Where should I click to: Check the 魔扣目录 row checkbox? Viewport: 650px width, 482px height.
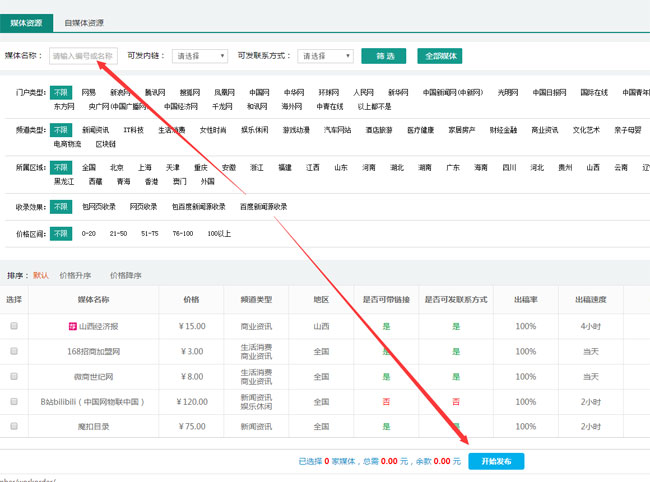14,425
